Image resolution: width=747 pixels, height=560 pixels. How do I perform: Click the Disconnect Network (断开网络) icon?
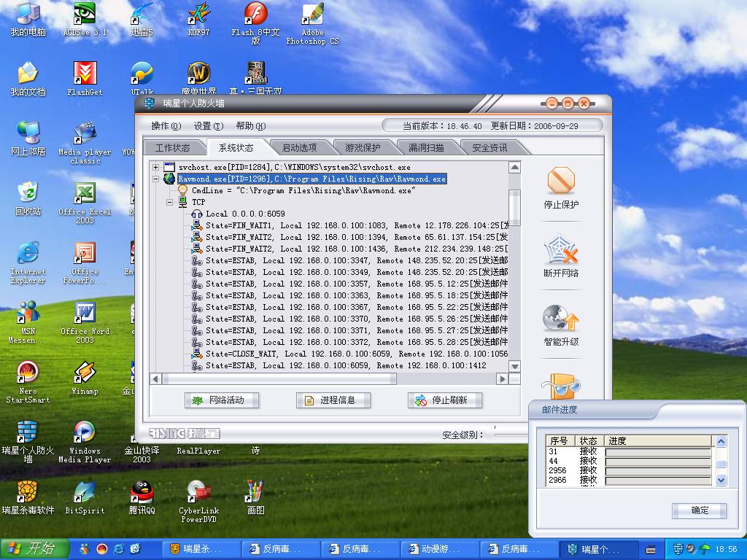tap(561, 249)
